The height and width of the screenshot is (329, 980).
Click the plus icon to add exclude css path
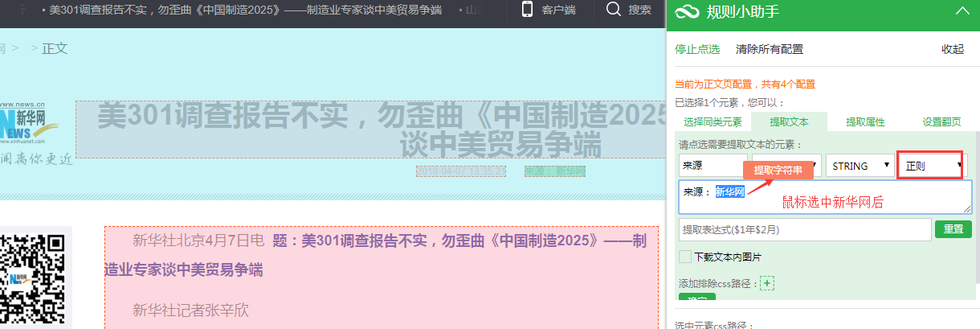(767, 283)
